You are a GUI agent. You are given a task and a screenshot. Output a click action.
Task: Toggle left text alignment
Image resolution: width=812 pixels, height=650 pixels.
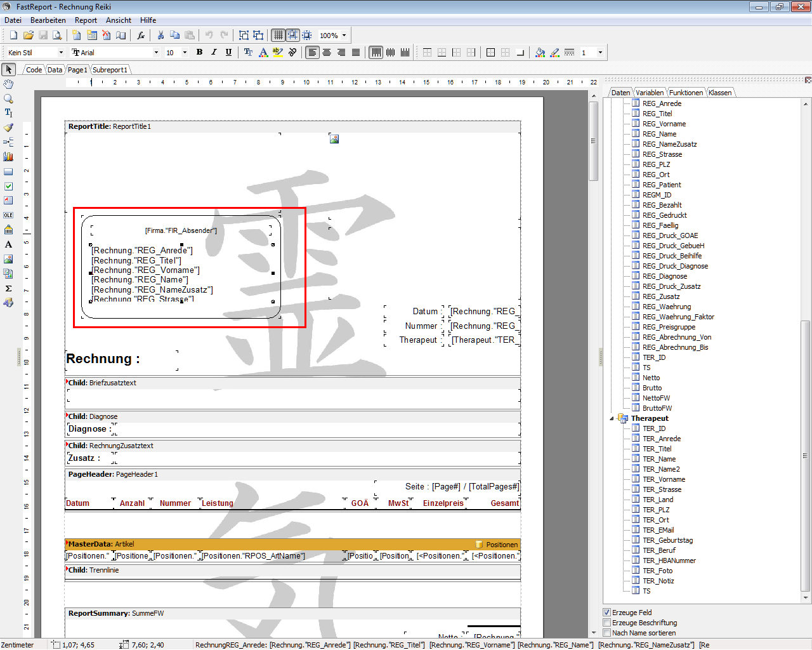click(312, 53)
